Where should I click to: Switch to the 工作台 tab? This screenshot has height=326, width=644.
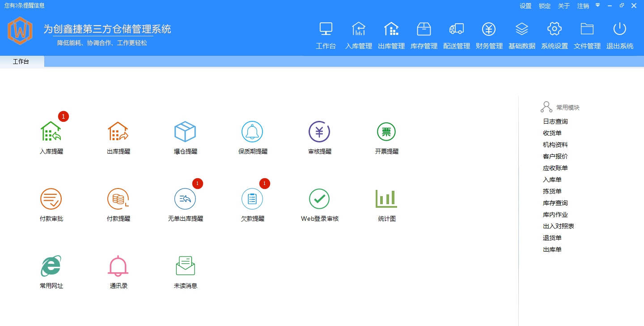pos(21,62)
